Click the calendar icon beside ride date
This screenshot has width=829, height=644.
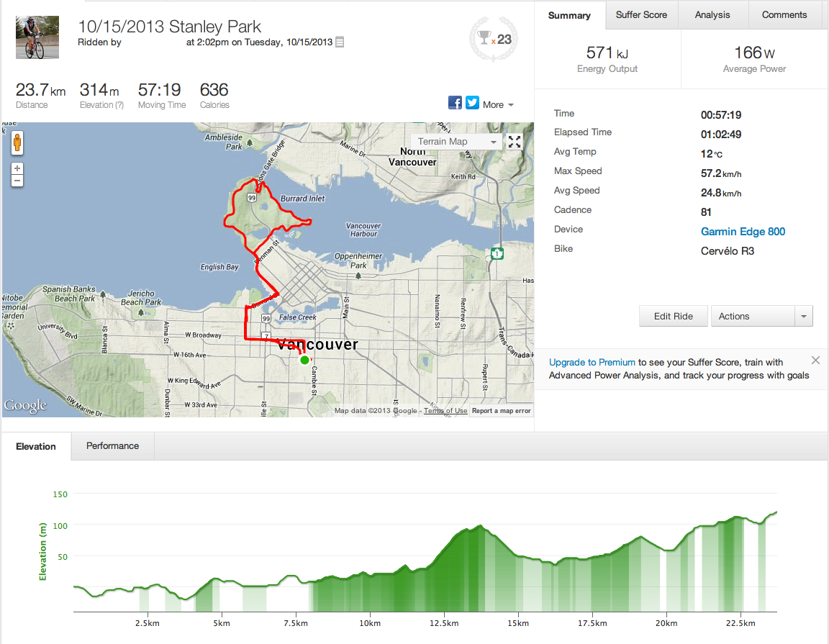click(x=340, y=42)
